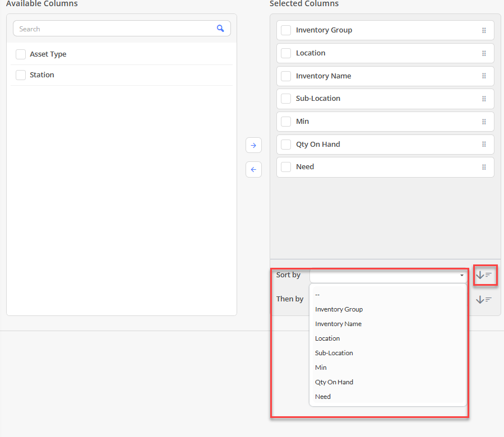
Task: Choose Need option in sort dropdown
Action: pos(323,397)
